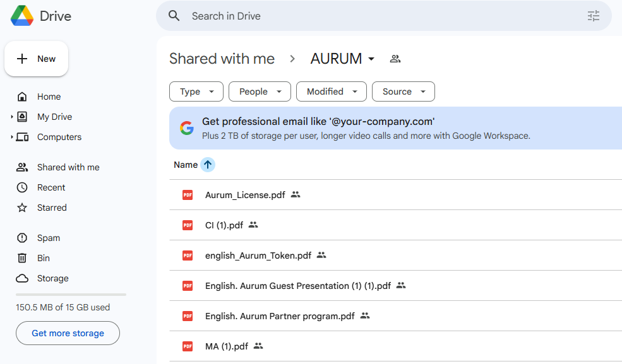Navigate to Shared with me breadcrumb
Viewport: 622px width, 364px height.
tap(222, 59)
